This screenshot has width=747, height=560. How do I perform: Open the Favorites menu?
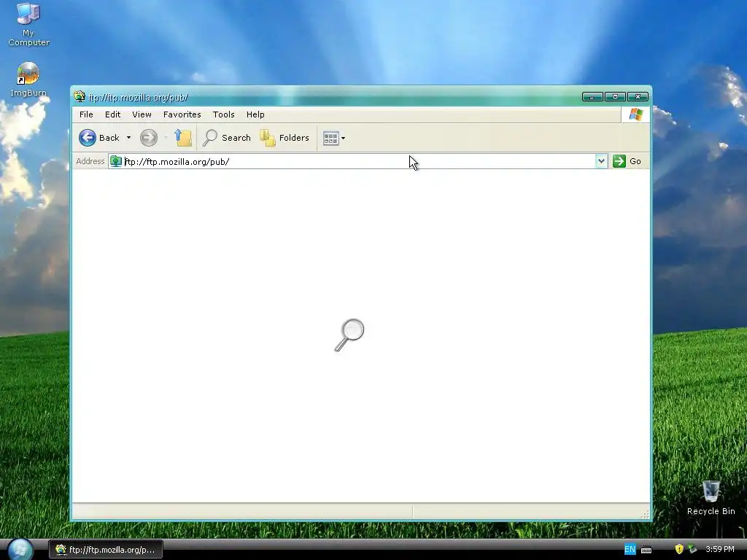[182, 114]
